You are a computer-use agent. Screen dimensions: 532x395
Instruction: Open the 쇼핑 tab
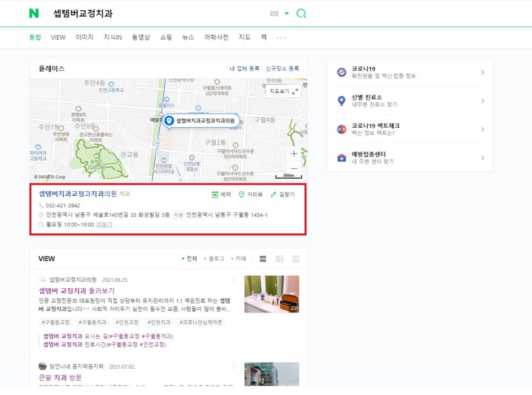click(x=166, y=37)
